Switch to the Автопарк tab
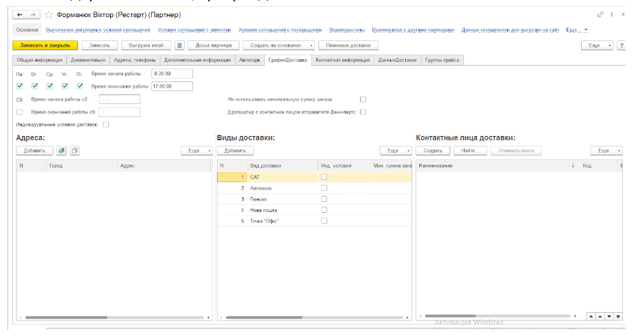 249,60
